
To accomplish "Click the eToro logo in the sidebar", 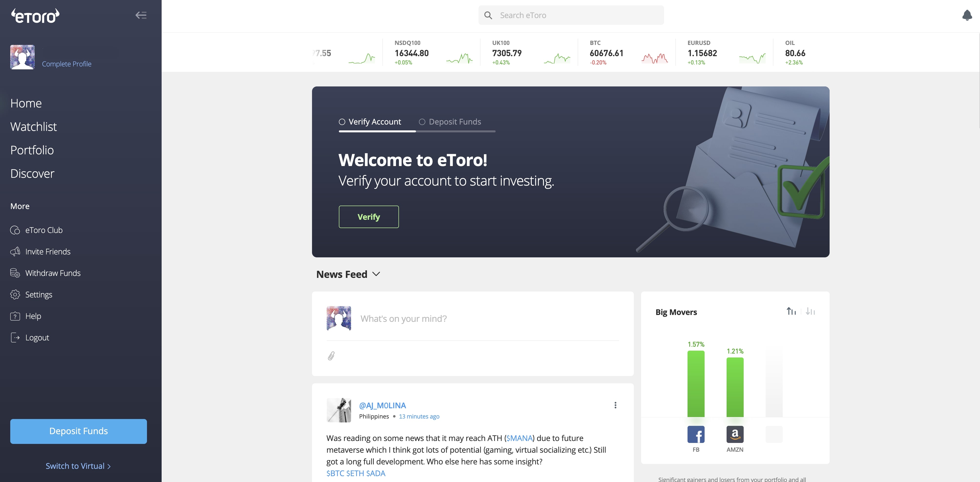I will tap(35, 16).
